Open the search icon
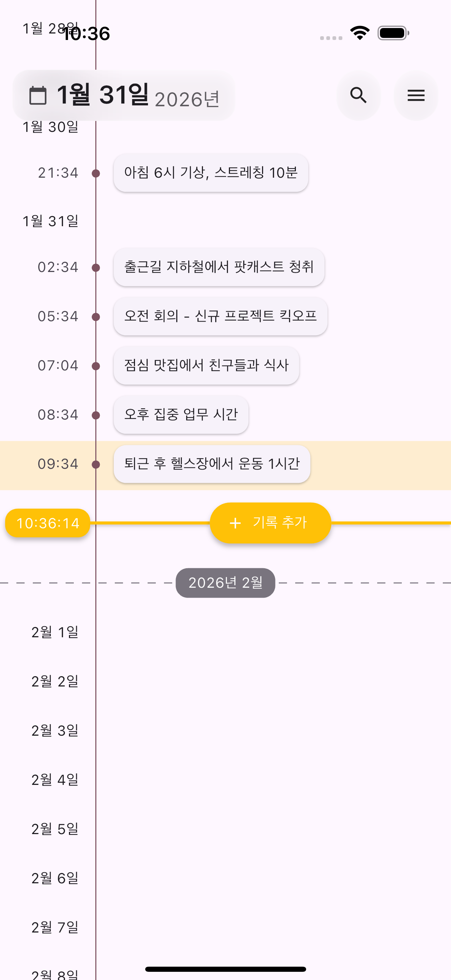Image resolution: width=451 pixels, height=980 pixels. click(x=358, y=95)
